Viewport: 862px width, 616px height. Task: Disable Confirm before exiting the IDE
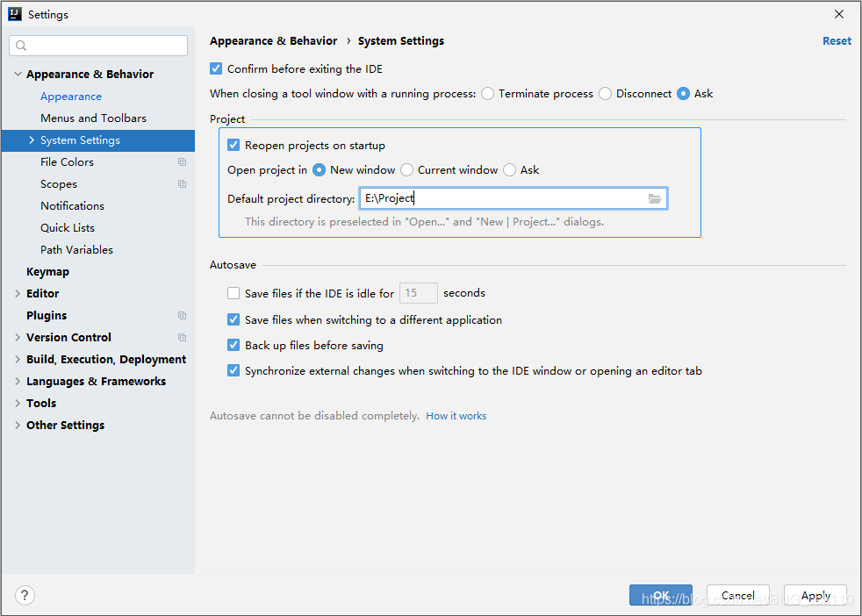pyautogui.click(x=215, y=68)
